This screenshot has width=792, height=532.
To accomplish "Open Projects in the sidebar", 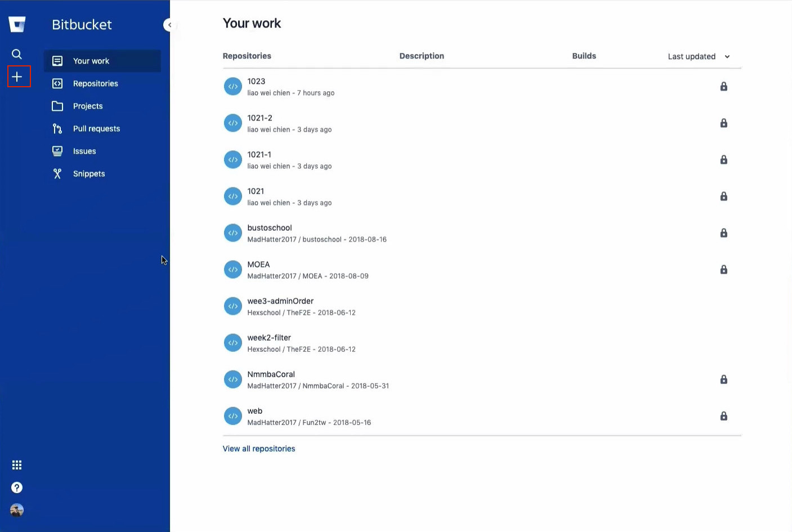I will [x=102, y=106].
